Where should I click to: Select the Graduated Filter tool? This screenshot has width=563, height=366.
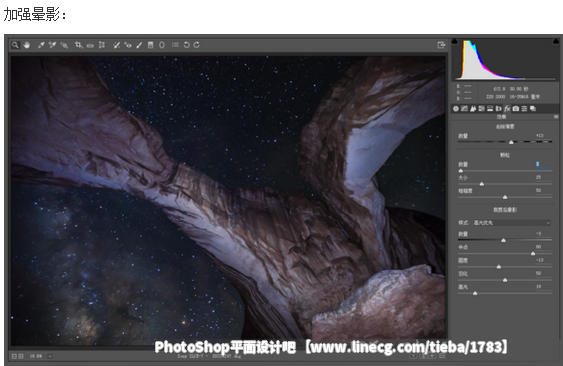pyautogui.click(x=151, y=45)
